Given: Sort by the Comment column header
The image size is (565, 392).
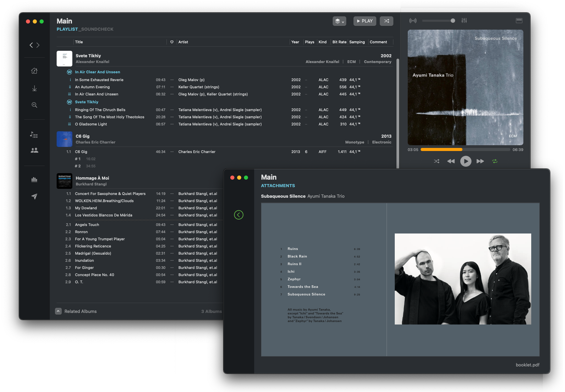Looking at the screenshot, I should (378, 42).
